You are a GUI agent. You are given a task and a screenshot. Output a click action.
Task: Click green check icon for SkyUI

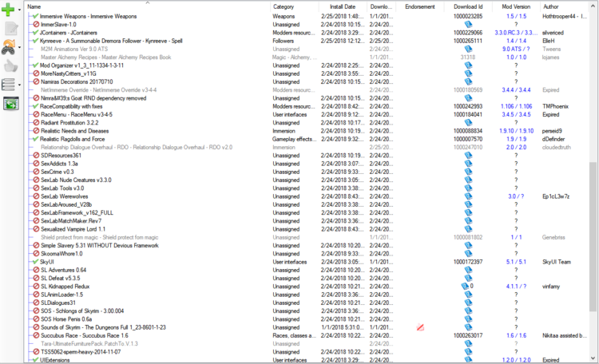coord(35,262)
